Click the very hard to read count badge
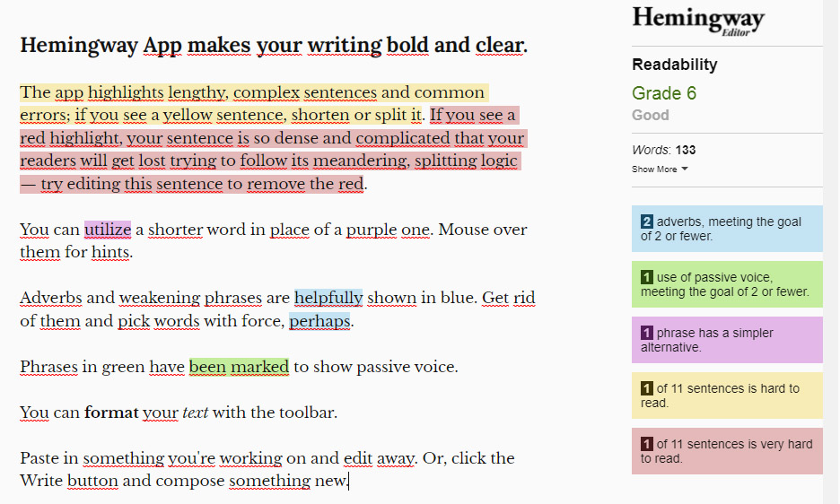 pos(647,444)
